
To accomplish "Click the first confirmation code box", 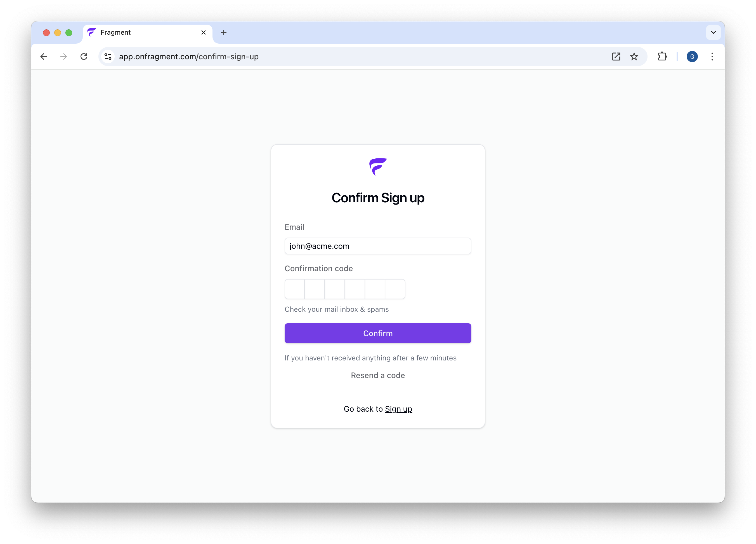I will (294, 289).
